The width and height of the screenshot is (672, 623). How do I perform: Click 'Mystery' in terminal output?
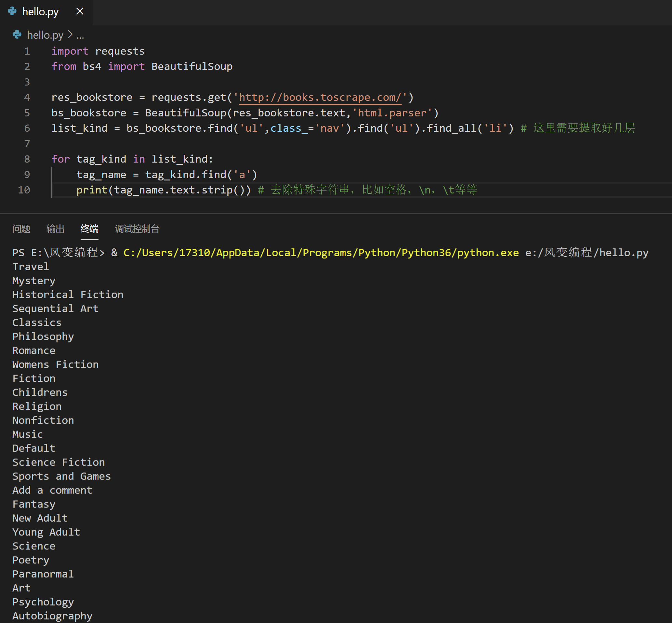pos(34,281)
